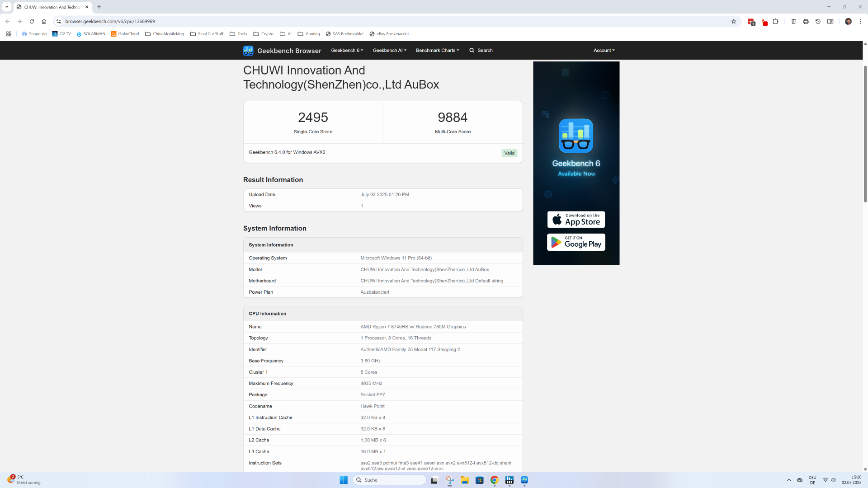Click the Valid badge

pos(509,153)
